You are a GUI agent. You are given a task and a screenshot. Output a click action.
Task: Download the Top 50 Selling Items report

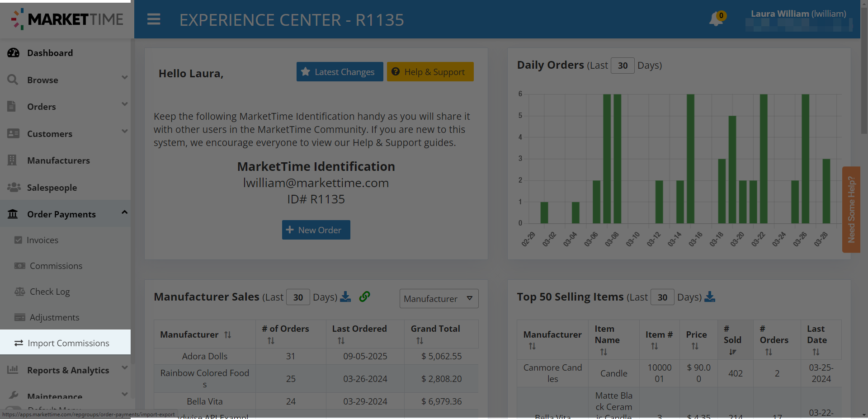710,297
